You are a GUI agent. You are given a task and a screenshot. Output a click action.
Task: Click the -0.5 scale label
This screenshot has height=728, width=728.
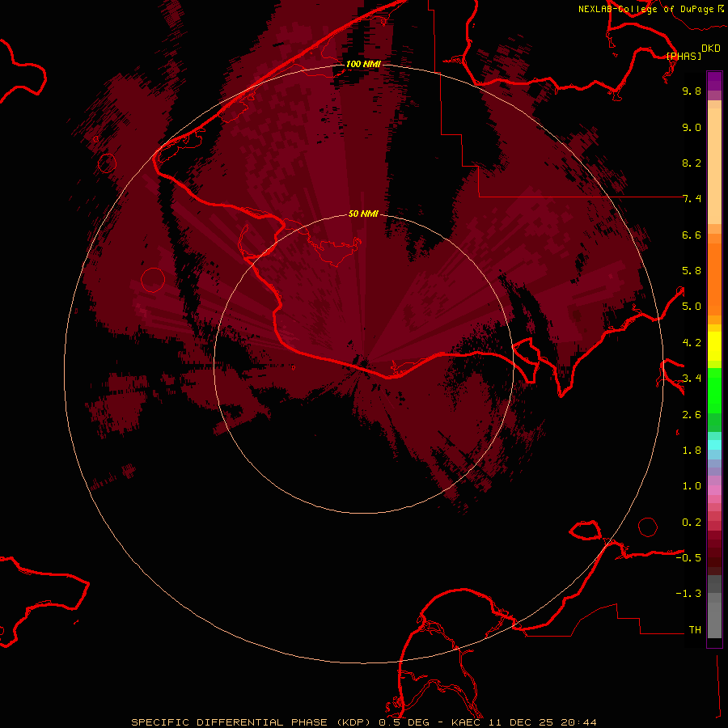[x=688, y=558]
